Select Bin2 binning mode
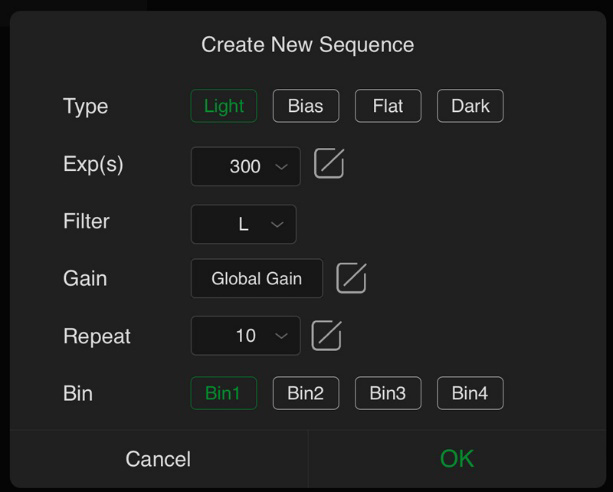 point(306,393)
